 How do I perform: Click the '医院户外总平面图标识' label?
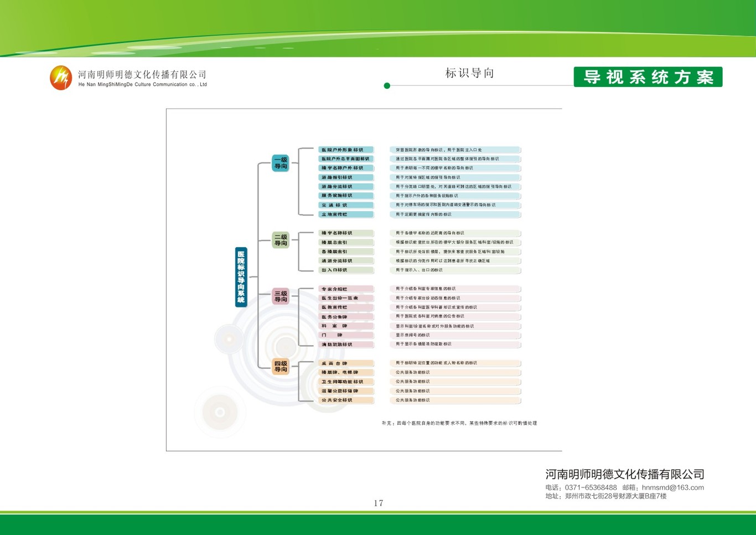click(346, 159)
